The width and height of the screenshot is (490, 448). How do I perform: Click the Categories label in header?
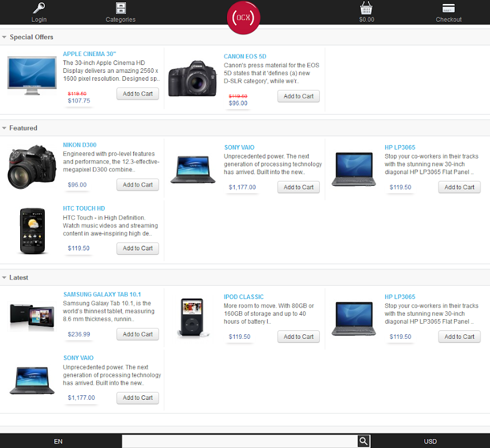click(x=120, y=20)
